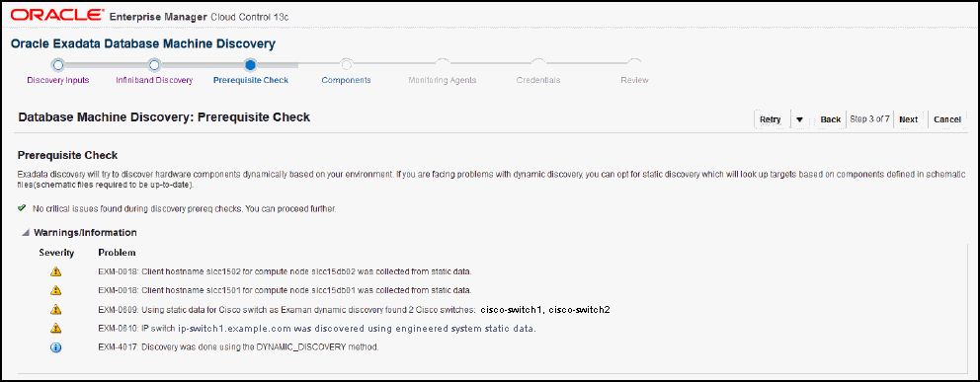Jump to the Components wizard step
Image resolution: width=980 pixels, height=382 pixels.
point(346,80)
